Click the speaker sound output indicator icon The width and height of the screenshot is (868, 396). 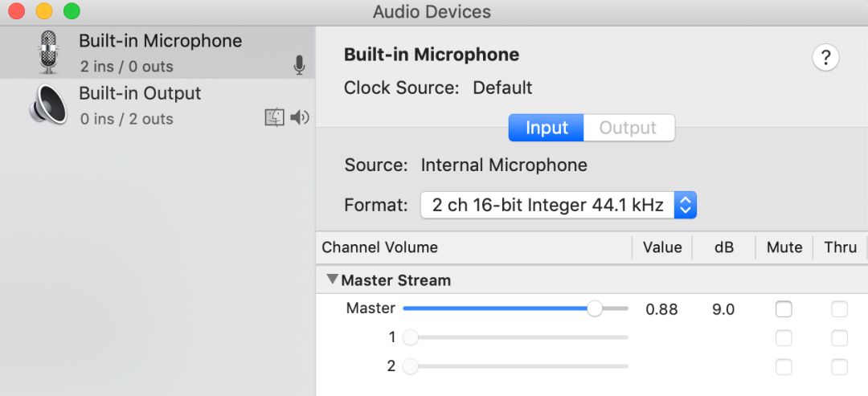[x=300, y=118]
